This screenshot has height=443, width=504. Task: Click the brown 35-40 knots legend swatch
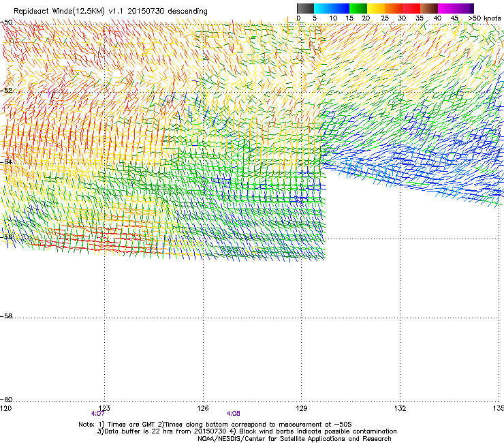pos(429,8)
